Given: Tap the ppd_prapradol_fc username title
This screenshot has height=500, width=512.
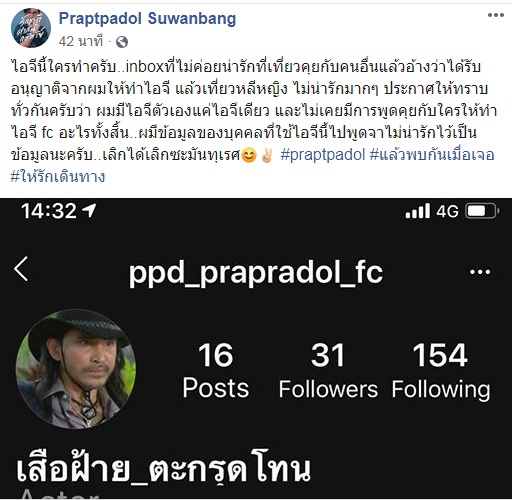Looking at the screenshot, I should (x=256, y=273).
